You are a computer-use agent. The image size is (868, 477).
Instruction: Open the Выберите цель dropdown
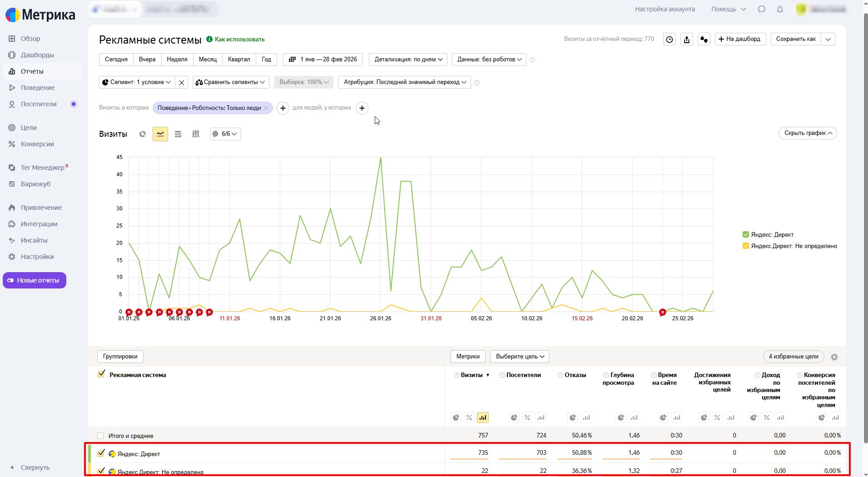coord(520,357)
